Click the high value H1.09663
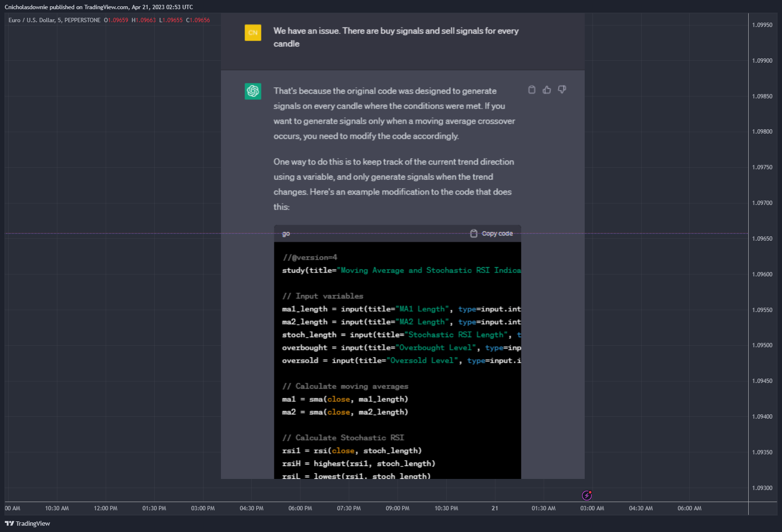This screenshot has height=532, width=782. (x=144, y=20)
